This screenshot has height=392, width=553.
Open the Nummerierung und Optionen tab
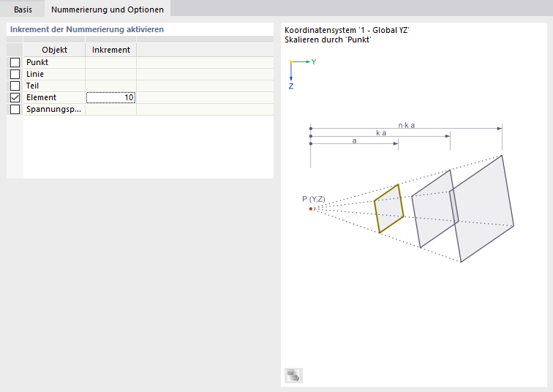pos(107,9)
